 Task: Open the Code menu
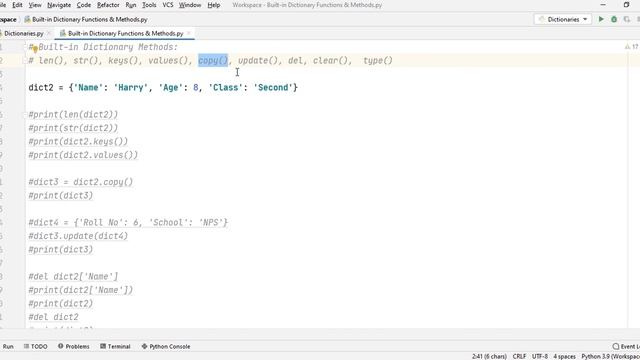(84, 5)
